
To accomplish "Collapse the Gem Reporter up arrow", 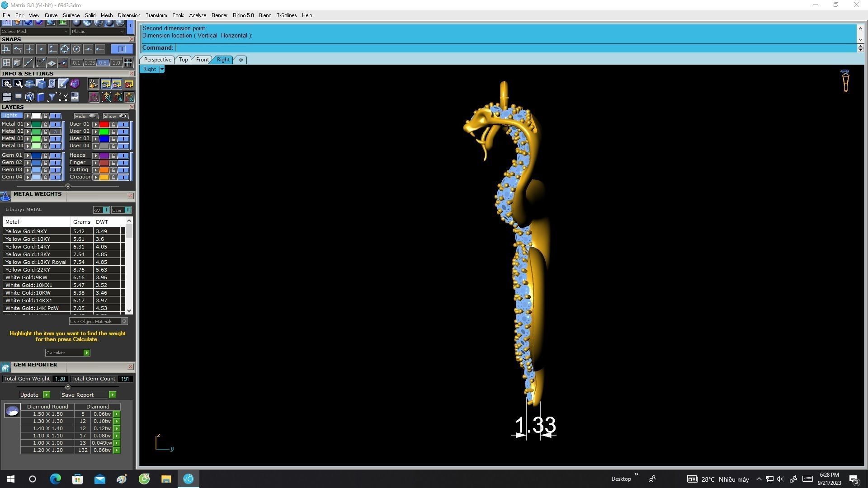I will 67,387.
